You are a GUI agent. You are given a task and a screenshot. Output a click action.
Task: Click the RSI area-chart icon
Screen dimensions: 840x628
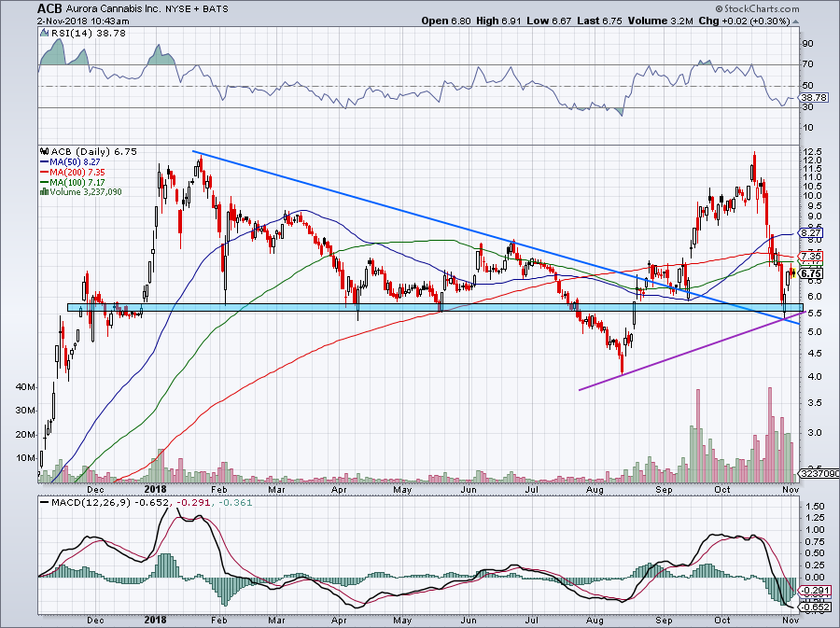click(44, 34)
